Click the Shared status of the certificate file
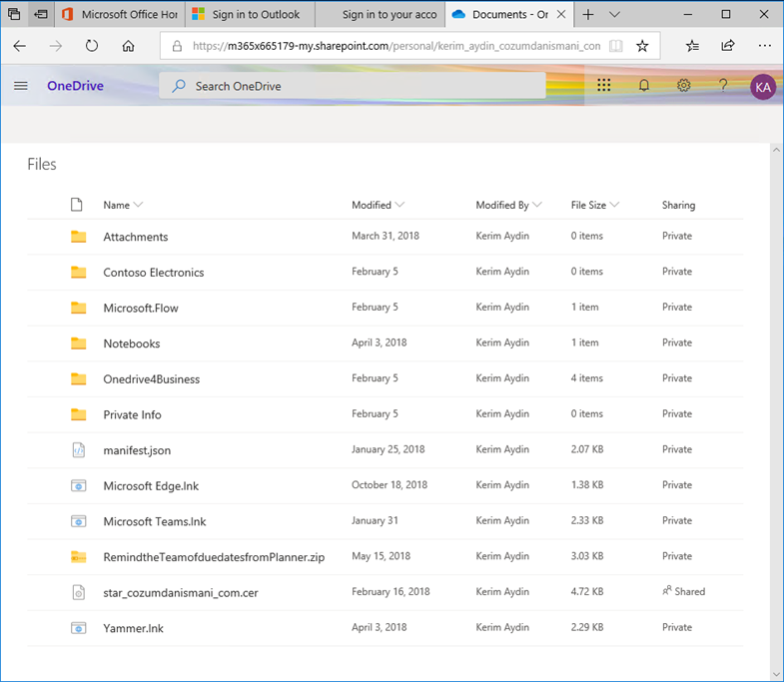784x682 pixels. pos(683,591)
